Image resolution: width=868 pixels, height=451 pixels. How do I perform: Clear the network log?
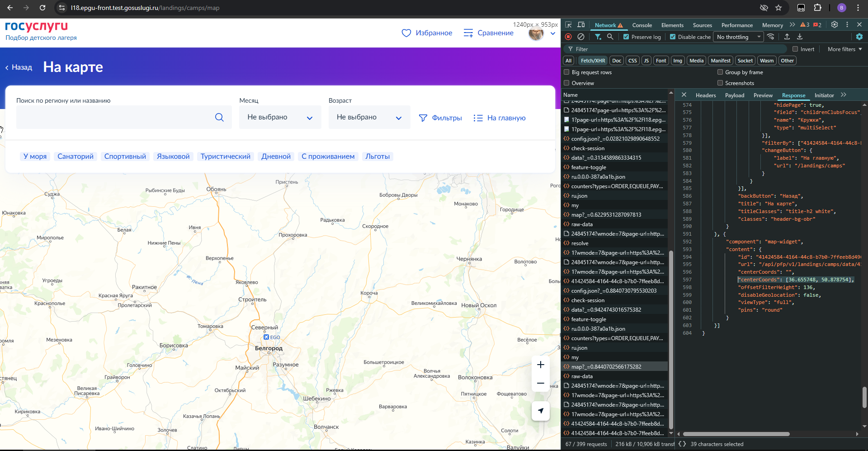click(581, 37)
